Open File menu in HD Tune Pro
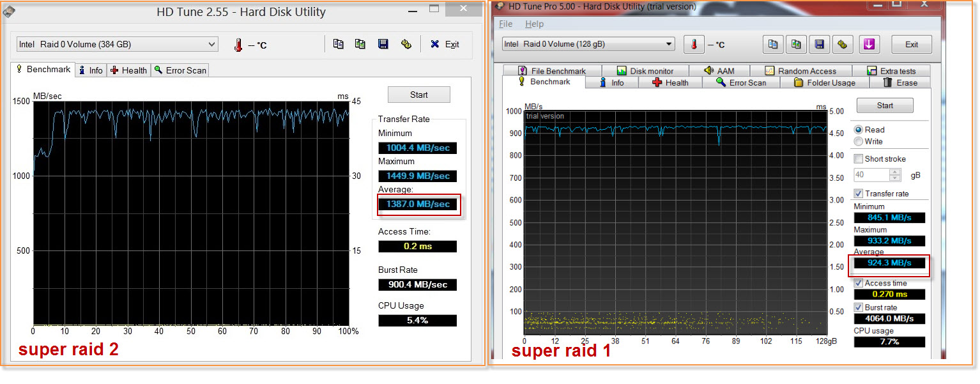This screenshot has height=384, width=980. 505,24
